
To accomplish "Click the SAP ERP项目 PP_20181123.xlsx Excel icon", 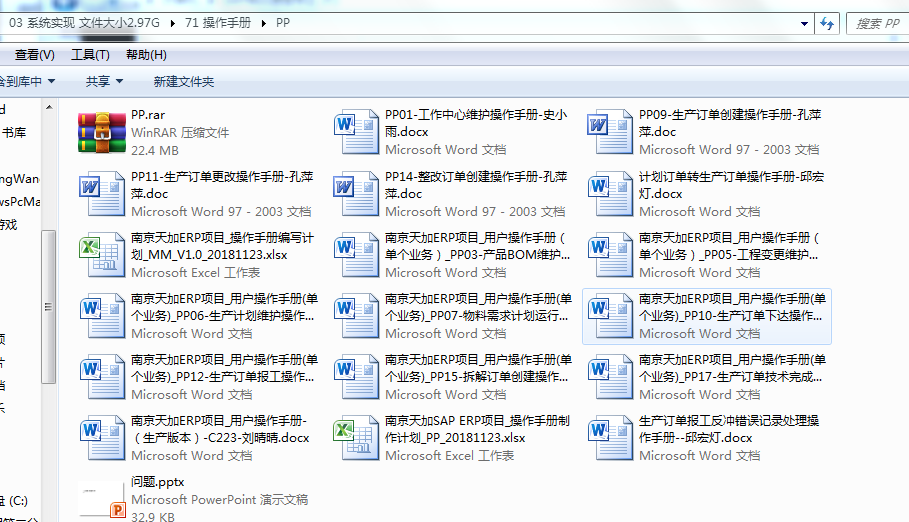I will [x=356, y=438].
